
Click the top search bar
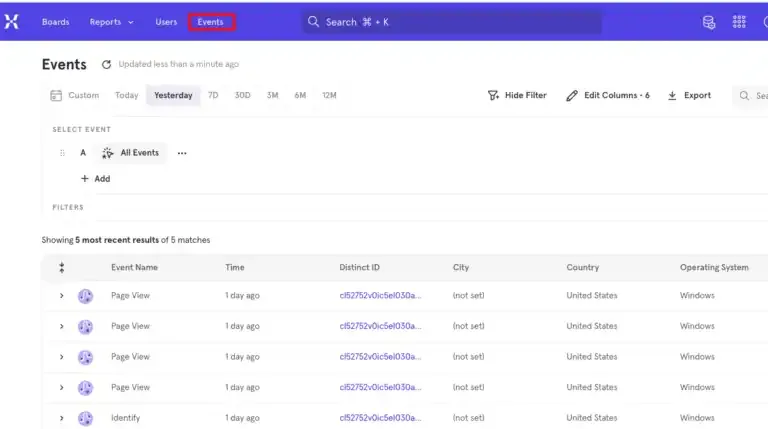point(451,22)
